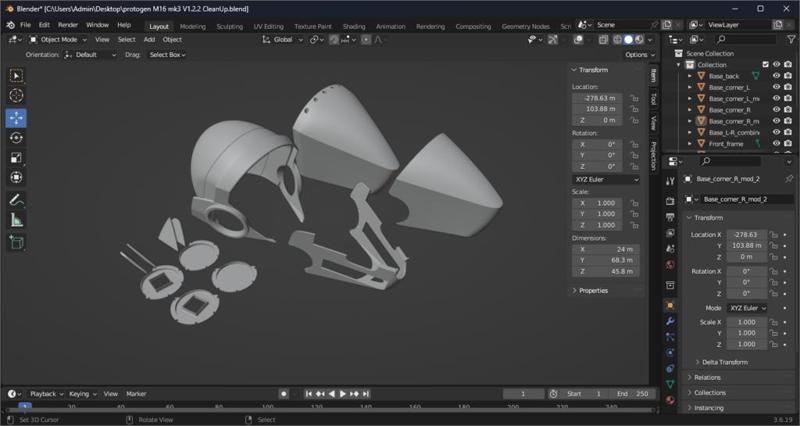This screenshot has height=426, width=800.
Task: Lock Location X in sidebar Transform
Action: pyautogui.click(x=634, y=98)
